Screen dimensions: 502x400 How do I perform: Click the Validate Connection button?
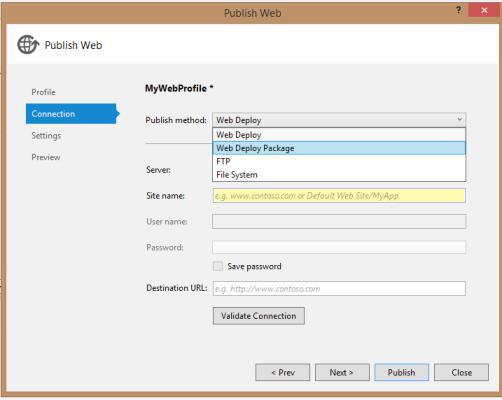259,316
